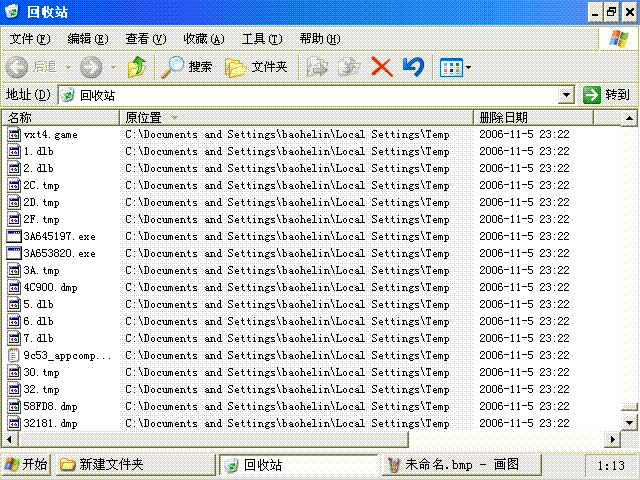Open the Search (搜索) pane

(x=187, y=67)
